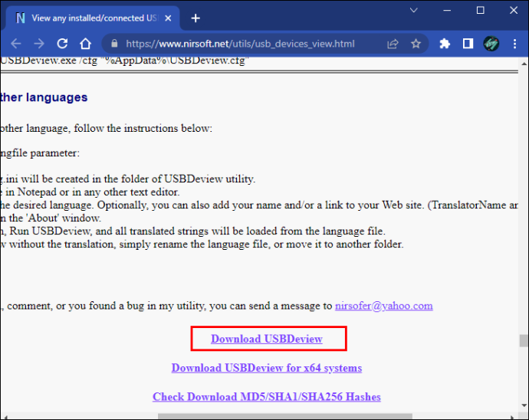
Task: Click 'other language, follow the instructions below' text
Action: (106, 128)
